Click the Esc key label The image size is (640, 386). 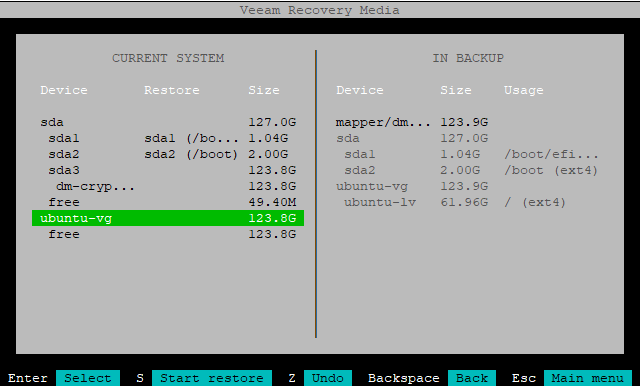point(524,378)
